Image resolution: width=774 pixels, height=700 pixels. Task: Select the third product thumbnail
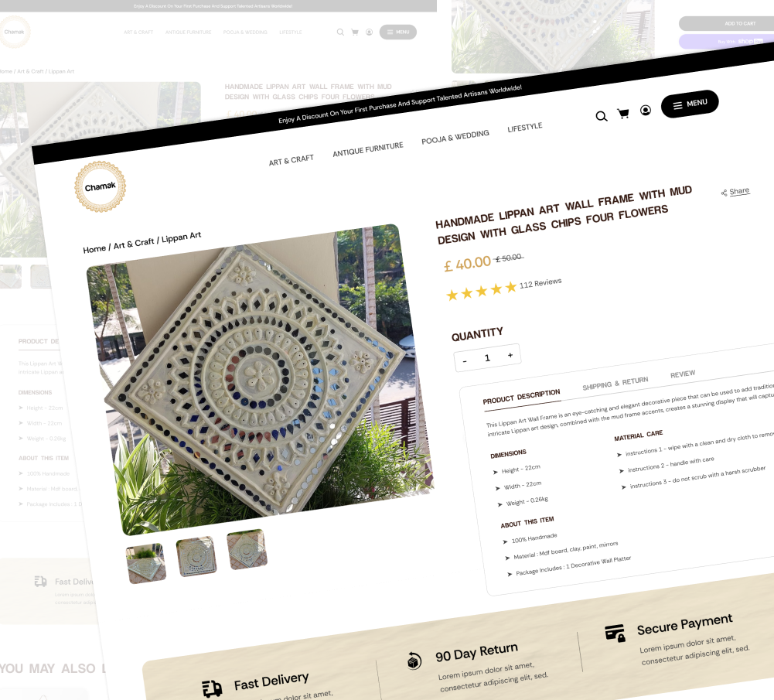247,549
